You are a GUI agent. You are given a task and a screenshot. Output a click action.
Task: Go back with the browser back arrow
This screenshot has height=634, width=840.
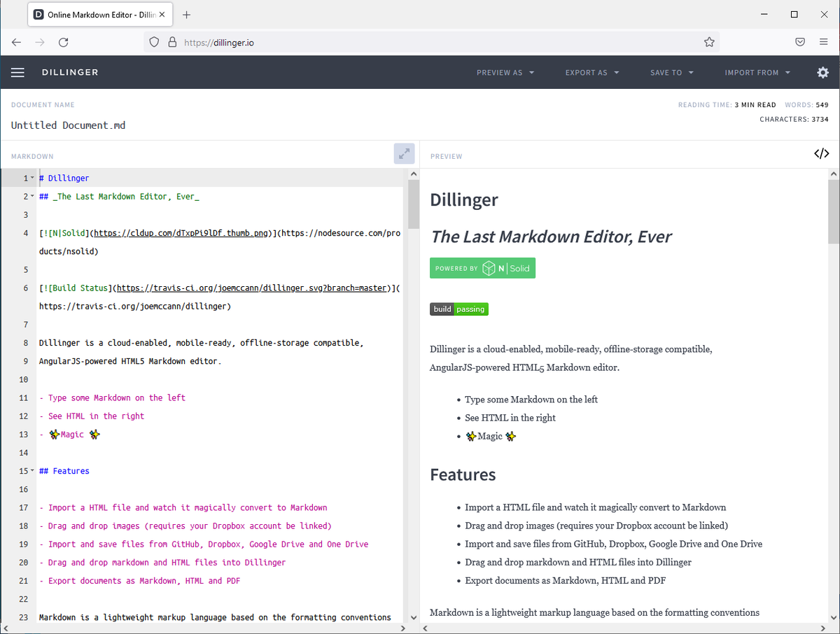click(x=17, y=42)
